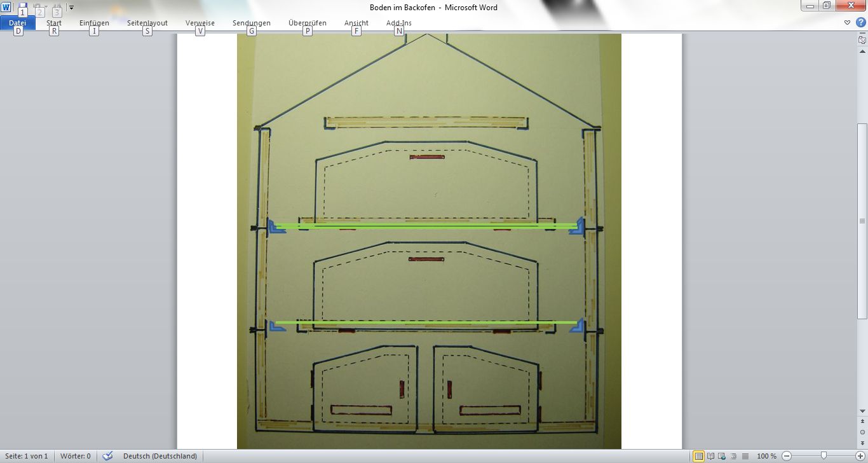
Task: Click the spell check icon in status bar
Action: 107,456
